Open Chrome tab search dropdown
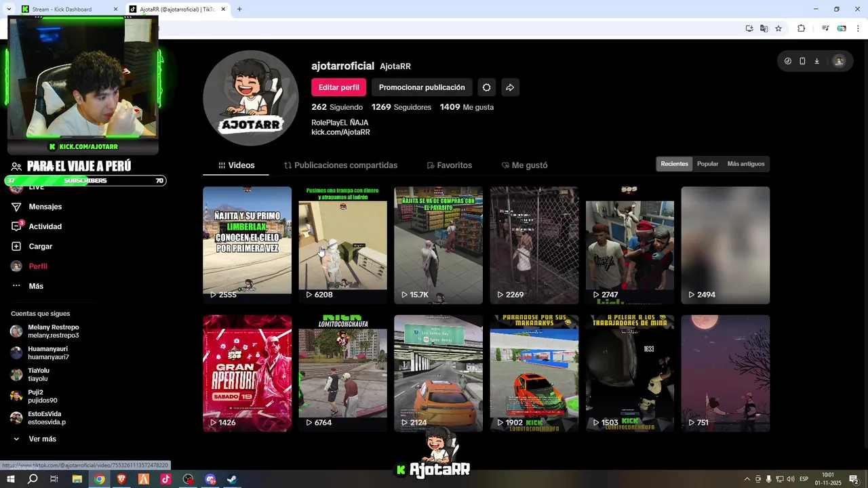The width and height of the screenshot is (868, 488). (x=8, y=9)
